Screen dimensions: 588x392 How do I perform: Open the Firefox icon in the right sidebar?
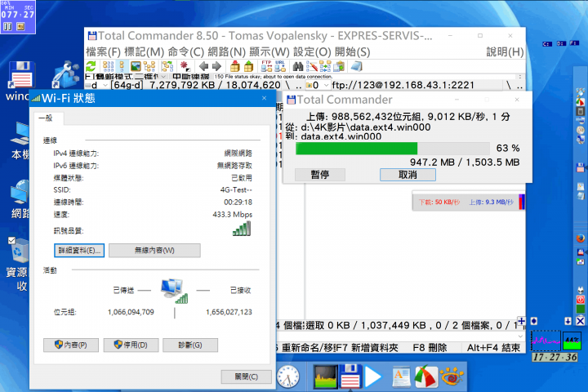tap(581, 238)
